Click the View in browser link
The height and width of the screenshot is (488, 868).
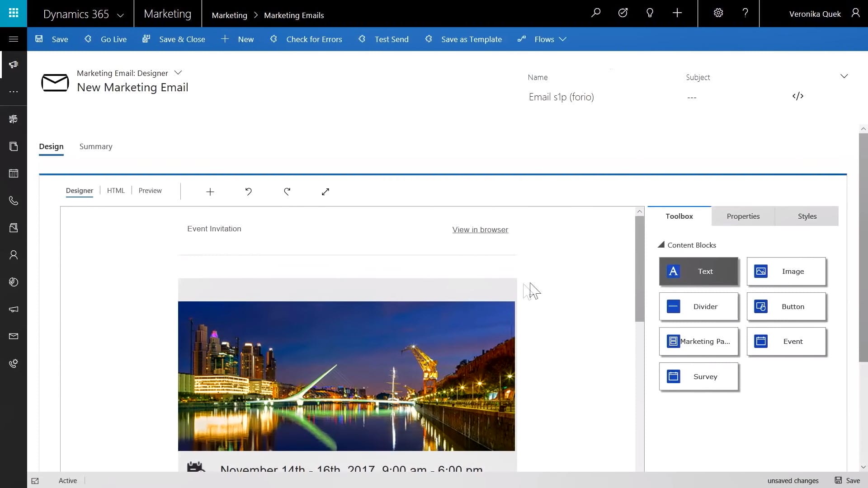point(480,230)
